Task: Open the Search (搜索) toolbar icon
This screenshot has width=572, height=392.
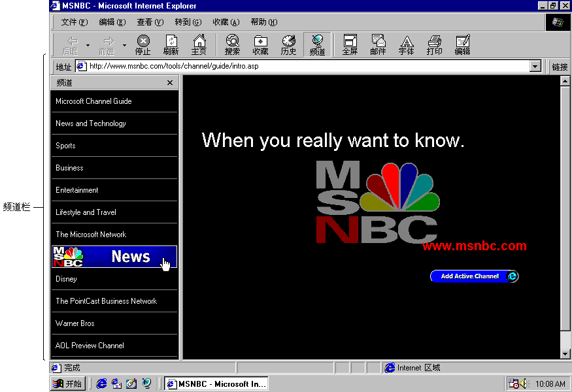Action: (232, 44)
